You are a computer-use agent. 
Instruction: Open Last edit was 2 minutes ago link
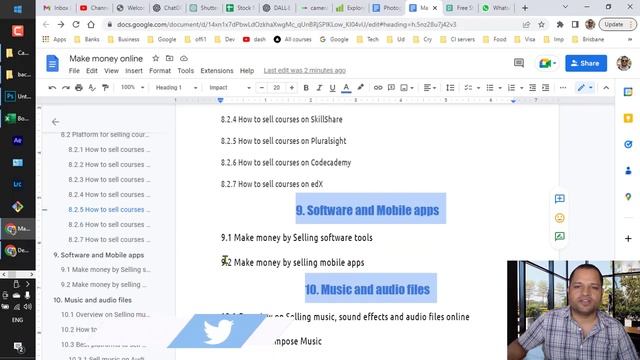tap(304, 71)
